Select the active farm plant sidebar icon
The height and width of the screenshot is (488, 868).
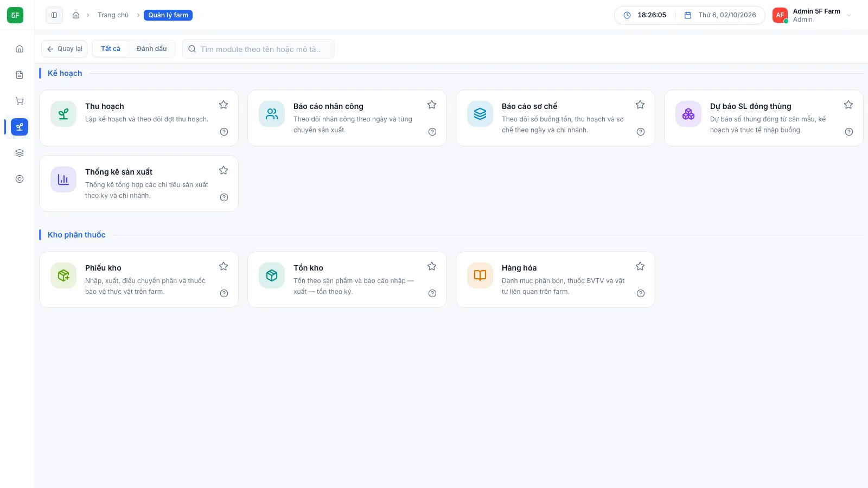[x=20, y=127]
